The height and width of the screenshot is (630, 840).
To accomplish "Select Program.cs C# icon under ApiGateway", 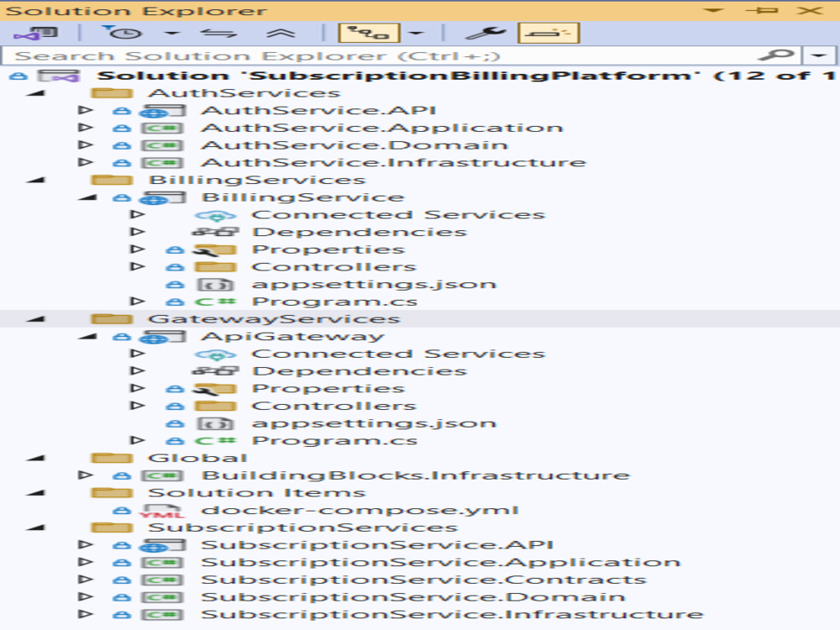I will pos(215,441).
